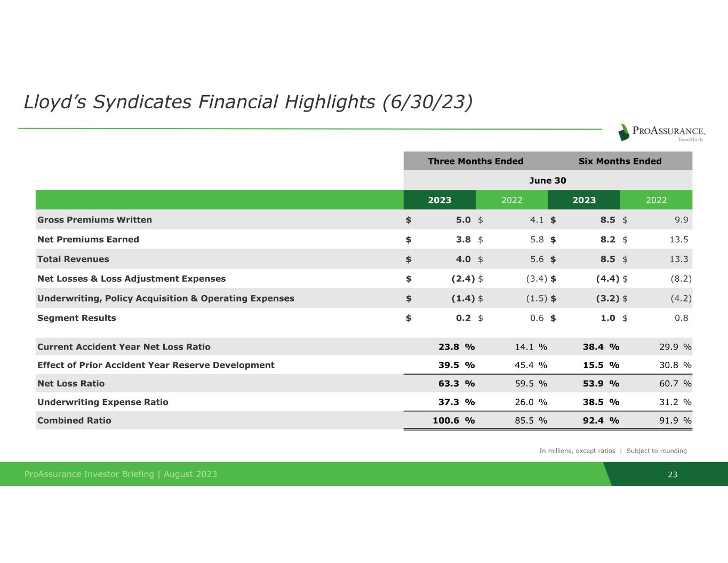The height and width of the screenshot is (563, 728).
Task: Click Net Losses & Loss Adjustment Expenses label
Action: pos(131,279)
